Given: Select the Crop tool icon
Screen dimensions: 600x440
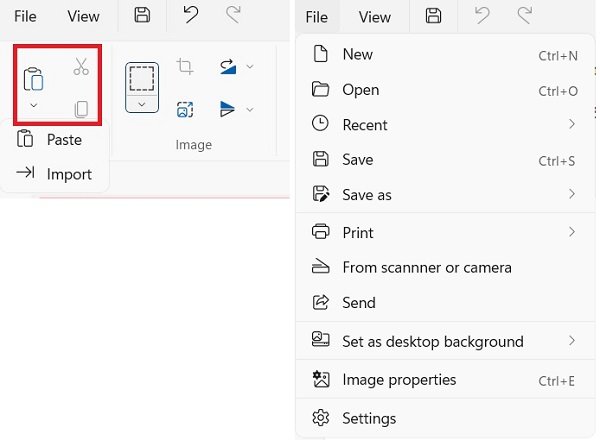Looking at the screenshot, I should (x=185, y=66).
